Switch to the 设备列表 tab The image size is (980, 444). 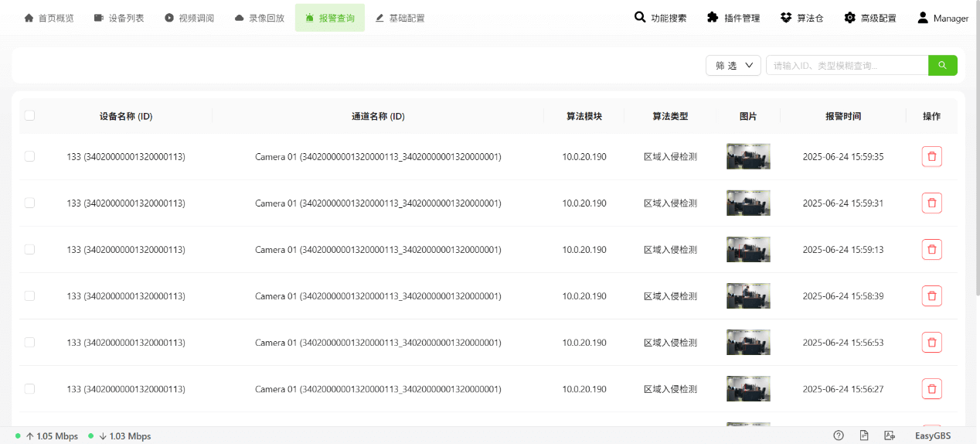[119, 18]
